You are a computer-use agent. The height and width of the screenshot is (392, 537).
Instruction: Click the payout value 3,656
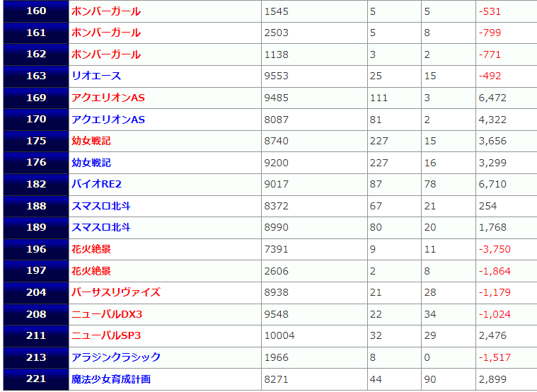pyautogui.click(x=492, y=141)
